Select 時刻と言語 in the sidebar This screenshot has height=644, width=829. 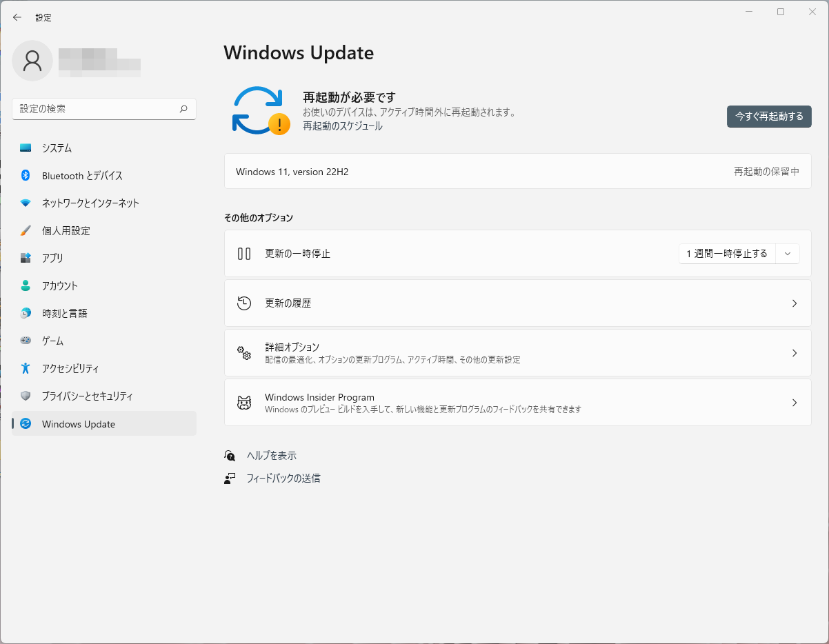[104, 313]
